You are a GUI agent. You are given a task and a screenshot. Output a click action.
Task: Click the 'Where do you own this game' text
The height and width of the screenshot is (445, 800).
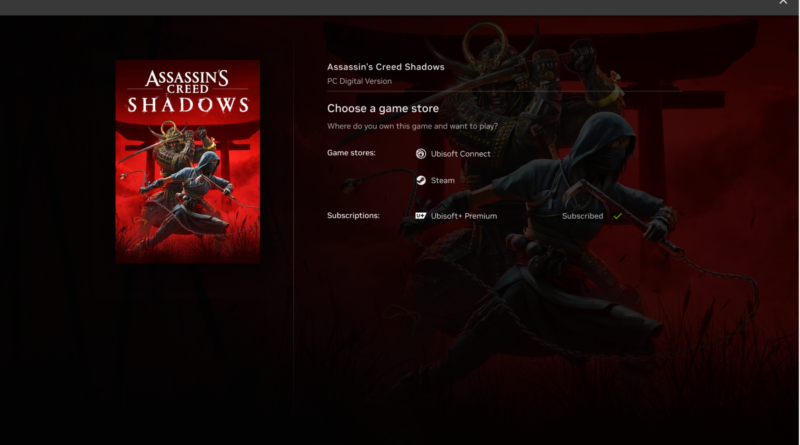[x=411, y=126]
